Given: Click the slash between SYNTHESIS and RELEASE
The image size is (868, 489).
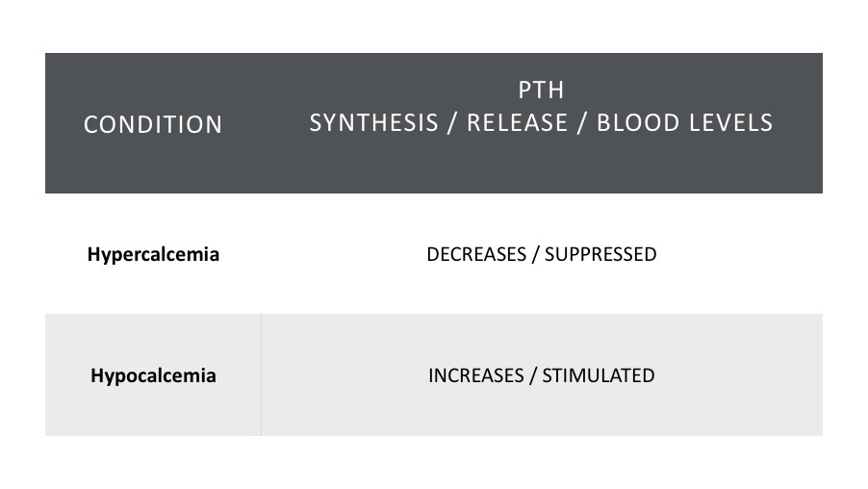Looking at the screenshot, I should tap(452, 123).
